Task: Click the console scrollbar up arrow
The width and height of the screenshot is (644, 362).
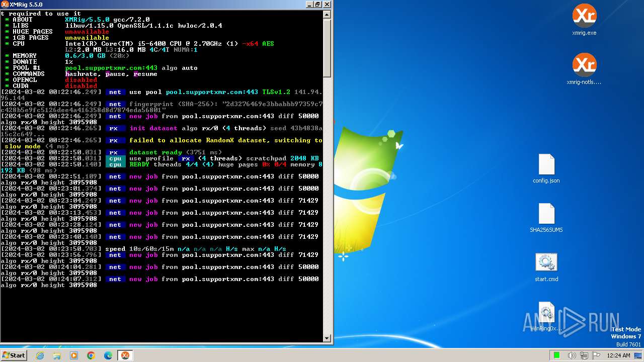Action: 327,14
